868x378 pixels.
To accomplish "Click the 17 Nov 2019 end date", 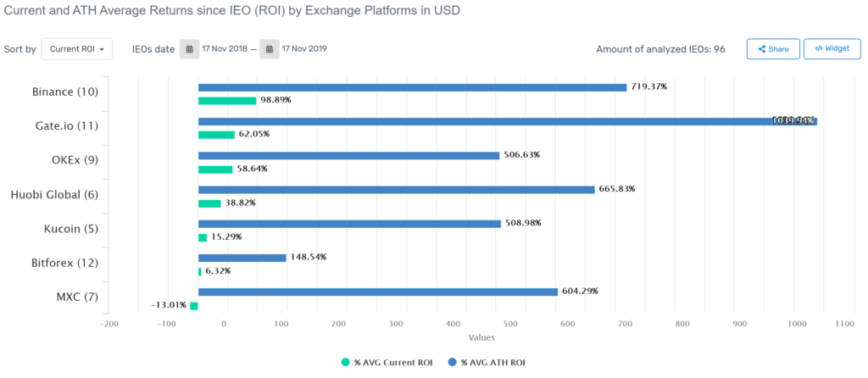I will [x=304, y=48].
